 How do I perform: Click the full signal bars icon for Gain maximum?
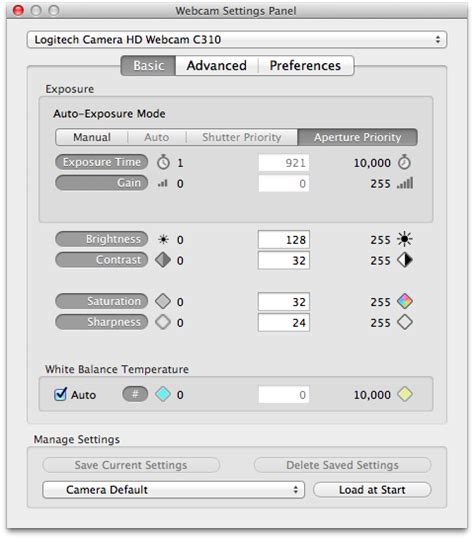405,183
